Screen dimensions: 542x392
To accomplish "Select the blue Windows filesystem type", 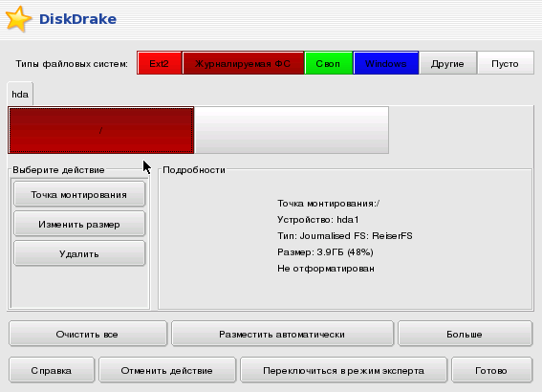I will coord(386,63).
